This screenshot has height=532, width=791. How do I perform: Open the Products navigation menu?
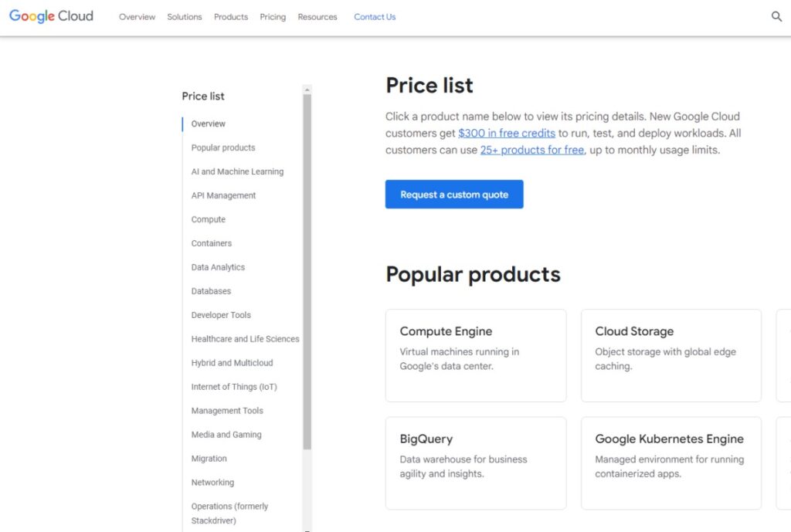(231, 17)
